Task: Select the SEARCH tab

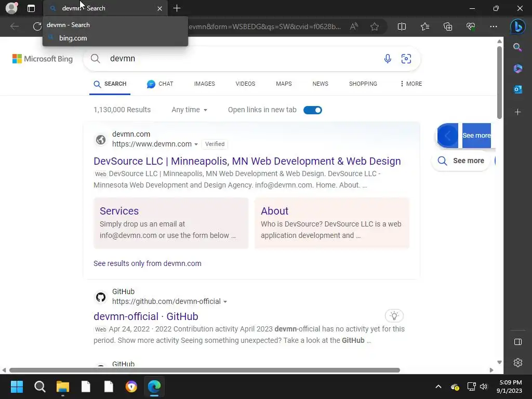Action: (110, 84)
